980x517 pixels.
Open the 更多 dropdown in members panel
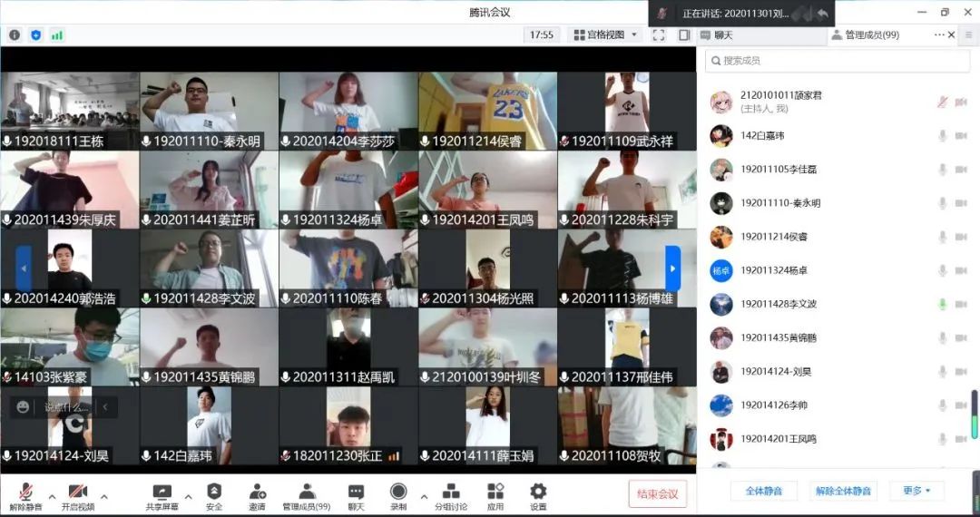coord(916,491)
